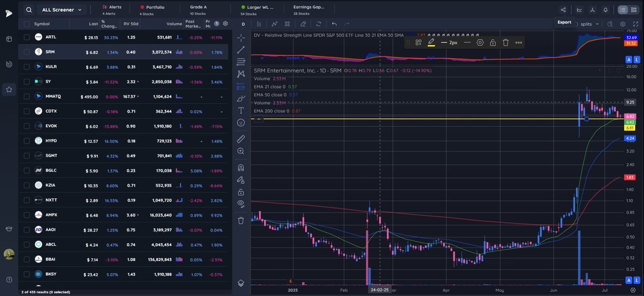The height and width of the screenshot is (296, 644).
Task: Select the trend line drawing tool
Action: 241,49
